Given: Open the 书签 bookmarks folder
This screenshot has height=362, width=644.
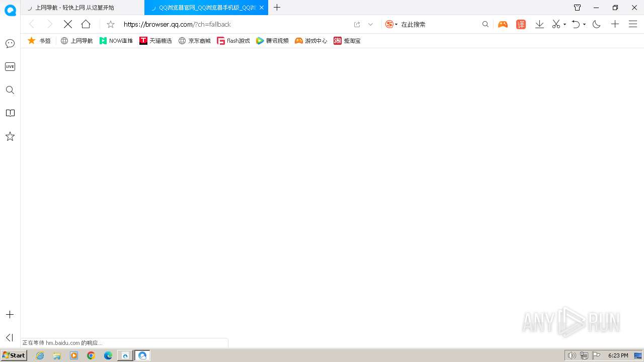Looking at the screenshot, I should tap(39, 41).
